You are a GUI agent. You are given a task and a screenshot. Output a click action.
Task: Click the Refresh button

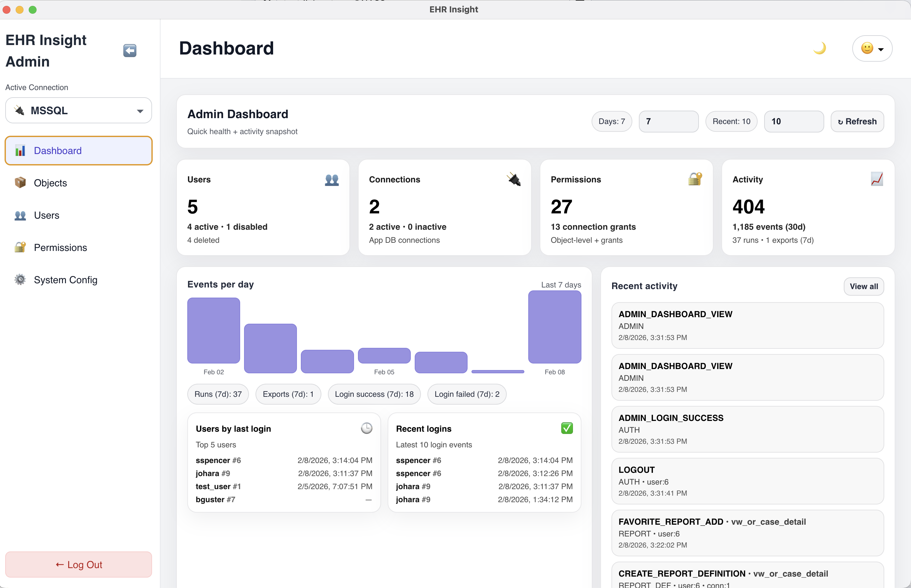click(x=857, y=121)
